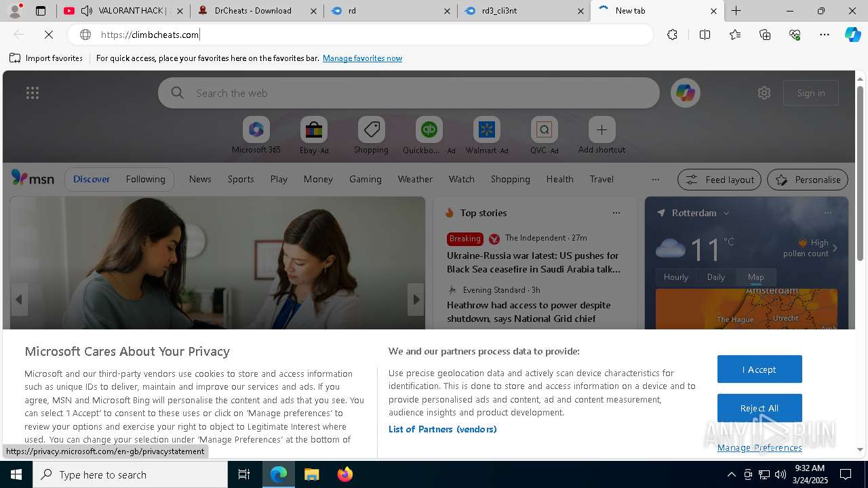Select the Following feed tab
Screen dimensions: 868x488
tap(145, 179)
